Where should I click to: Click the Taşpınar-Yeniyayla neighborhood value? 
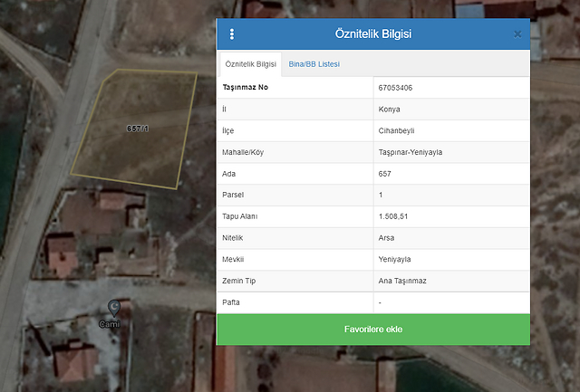point(410,152)
